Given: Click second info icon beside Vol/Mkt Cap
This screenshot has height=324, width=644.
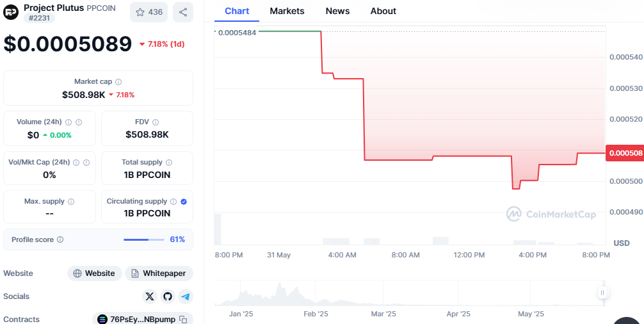Looking at the screenshot, I should 86,163.
